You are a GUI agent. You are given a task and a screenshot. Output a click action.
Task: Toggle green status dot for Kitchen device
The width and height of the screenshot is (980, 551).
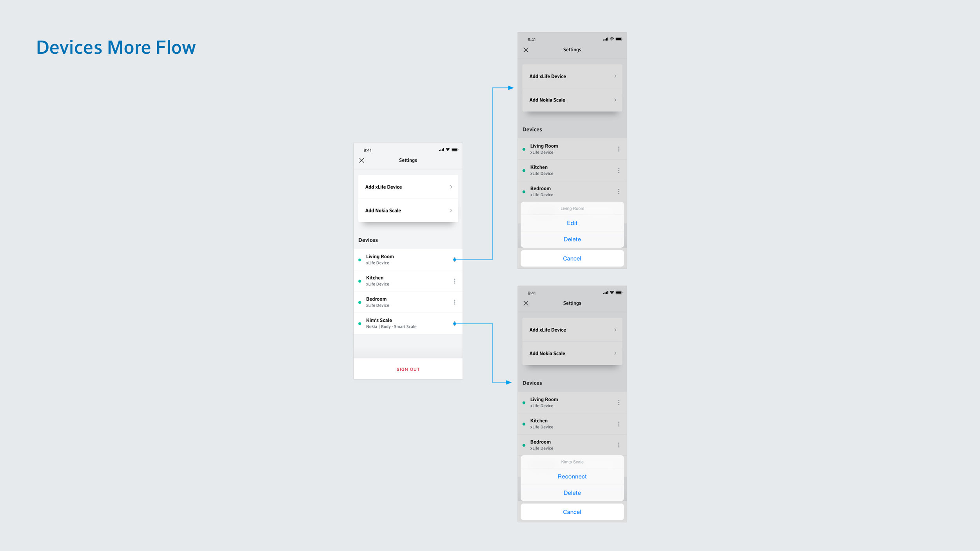click(x=361, y=281)
